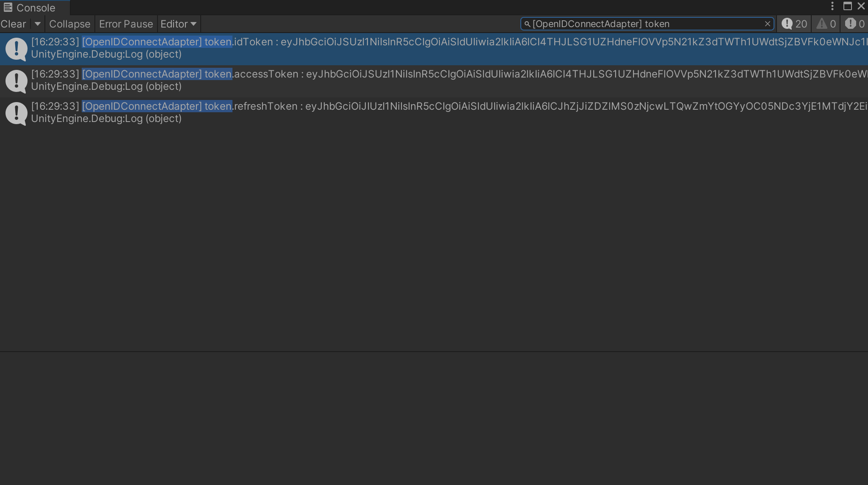Toggle Collapse mode
This screenshot has height=485, width=868.
[x=69, y=24]
